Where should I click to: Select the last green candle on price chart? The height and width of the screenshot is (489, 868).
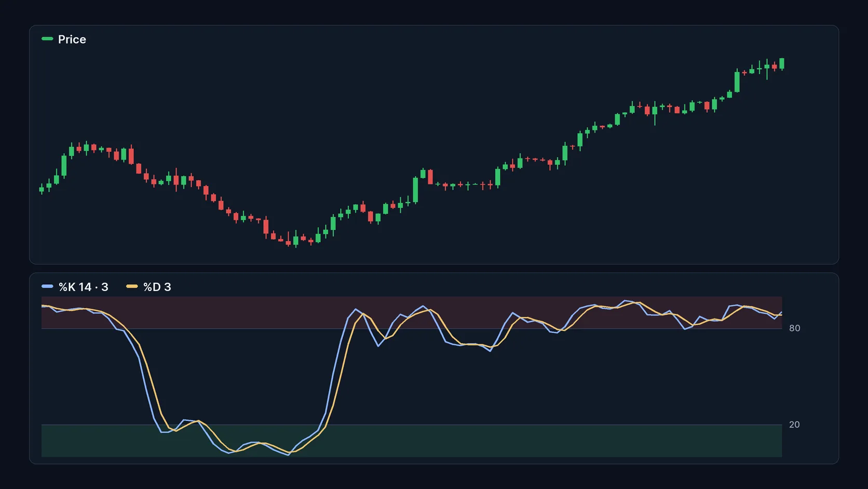pos(782,63)
